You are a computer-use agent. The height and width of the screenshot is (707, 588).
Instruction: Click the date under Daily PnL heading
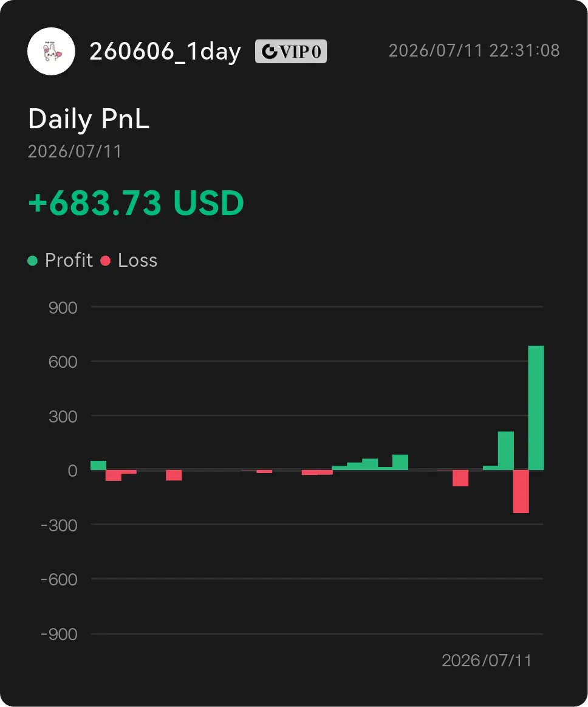click(x=75, y=151)
